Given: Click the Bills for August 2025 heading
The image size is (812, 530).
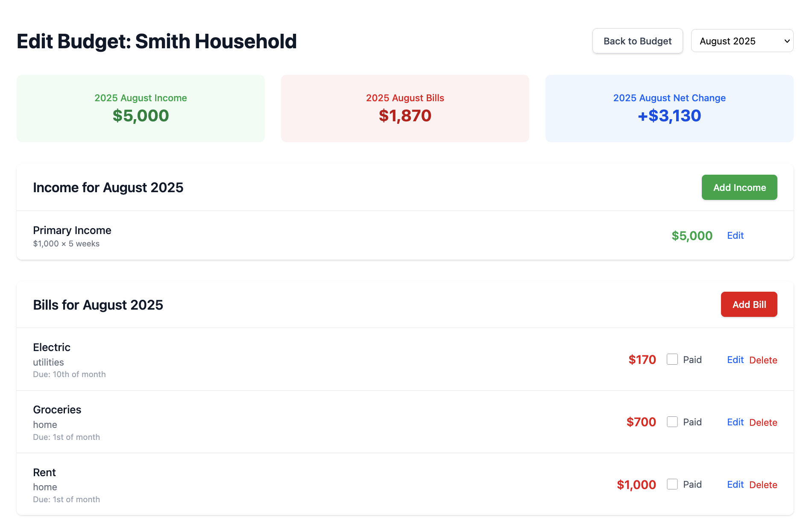Looking at the screenshot, I should tap(98, 305).
